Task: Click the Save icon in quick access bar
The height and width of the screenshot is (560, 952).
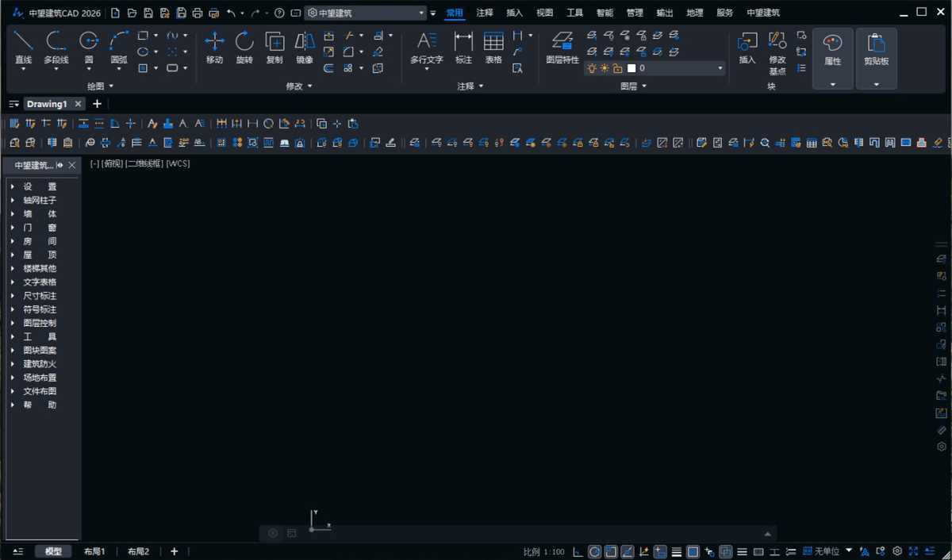Action: 148,13
